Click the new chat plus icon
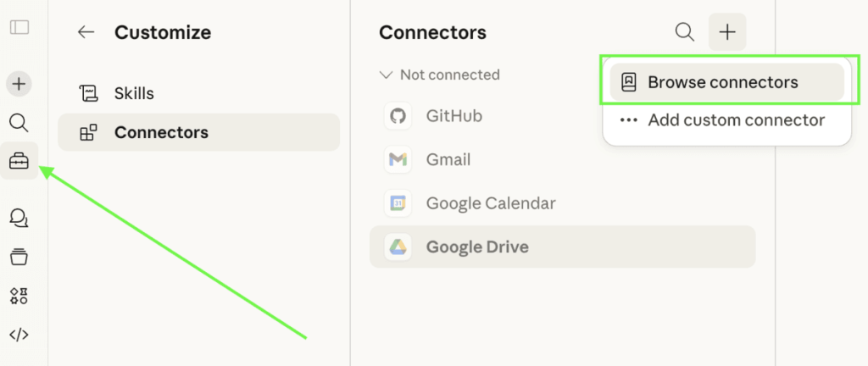 pyautogui.click(x=19, y=84)
